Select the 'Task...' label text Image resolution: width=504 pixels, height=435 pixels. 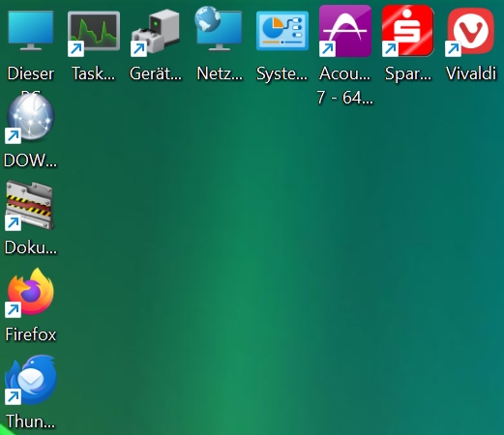93,73
